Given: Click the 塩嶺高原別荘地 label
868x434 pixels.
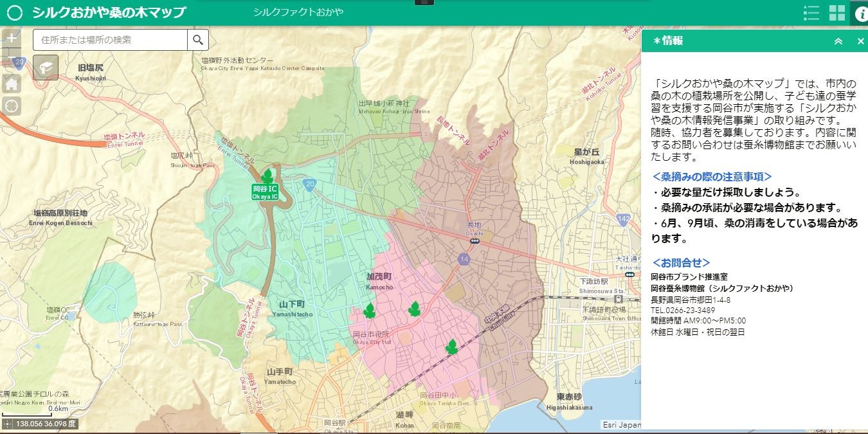Looking at the screenshot, I should 60,217.
